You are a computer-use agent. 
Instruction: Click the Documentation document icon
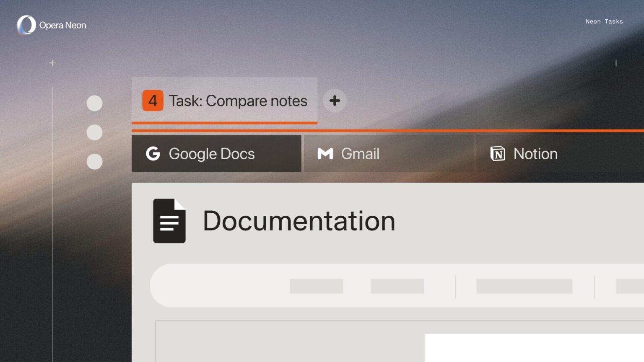pos(169,221)
